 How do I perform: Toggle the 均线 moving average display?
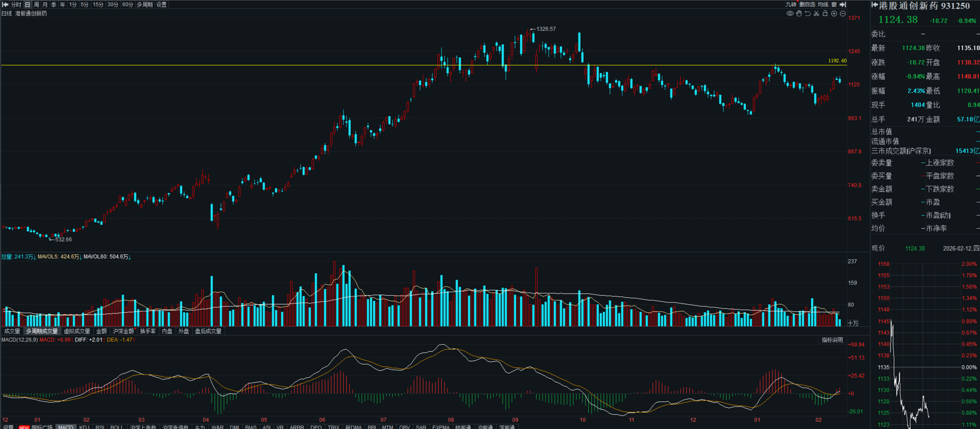(x=823, y=5)
